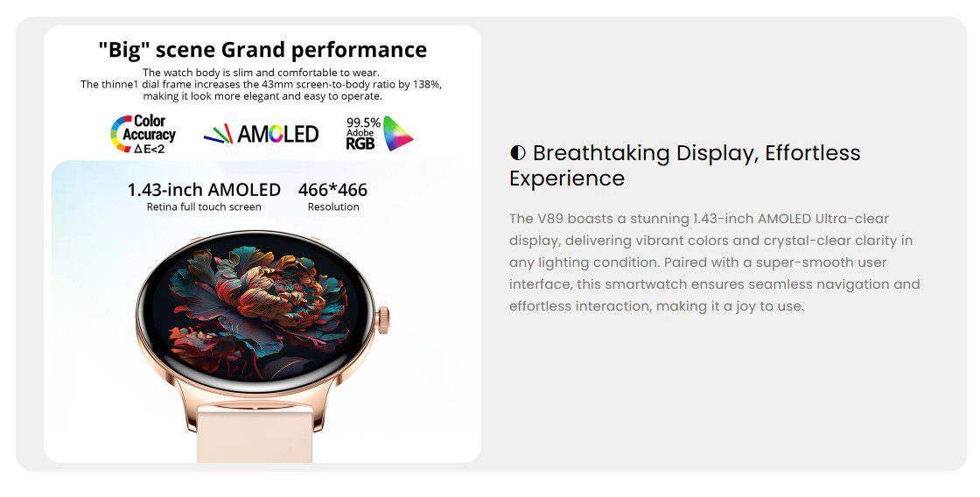Click the slim watch body description text
This screenshot has width=980, height=497.
pos(262,84)
